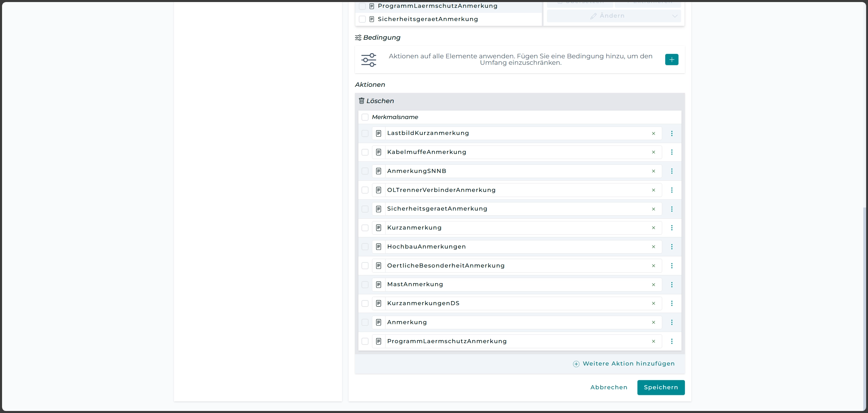Tick the KurzanmerkungenDS row checkbox
Image resolution: width=868 pixels, height=413 pixels.
365,303
